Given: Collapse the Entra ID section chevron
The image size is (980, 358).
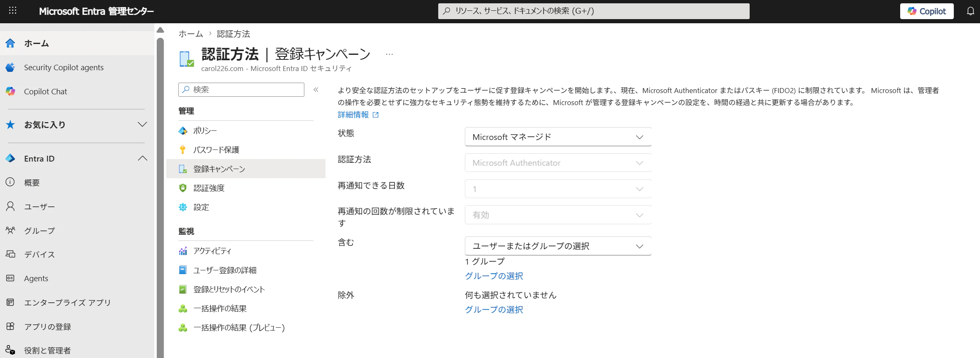Looking at the screenshot, I should (x=142, y=159).
